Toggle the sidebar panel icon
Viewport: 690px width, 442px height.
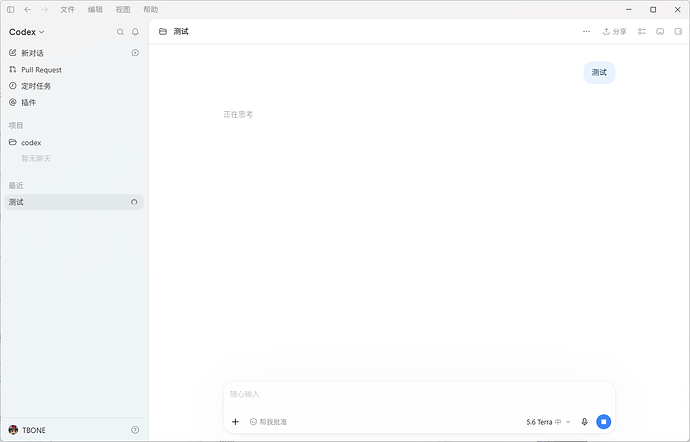point(11,9)
